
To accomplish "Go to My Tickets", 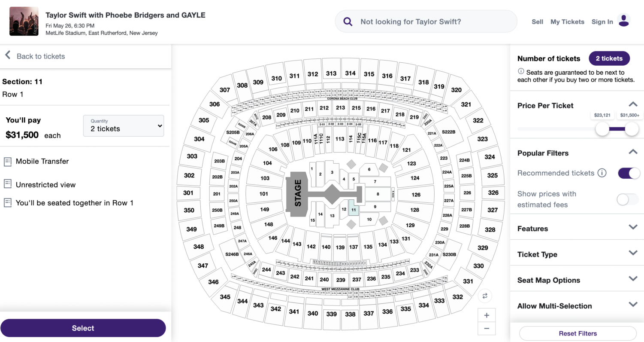I will 567,22.
